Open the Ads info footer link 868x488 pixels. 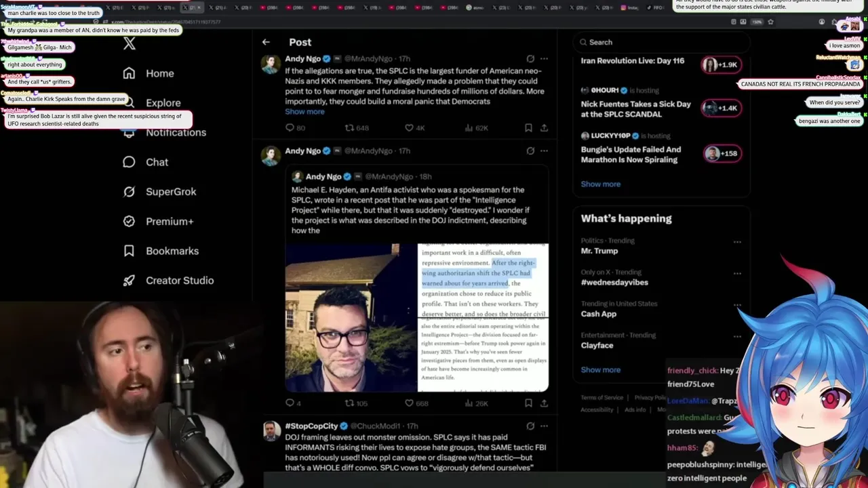point(635,410)
